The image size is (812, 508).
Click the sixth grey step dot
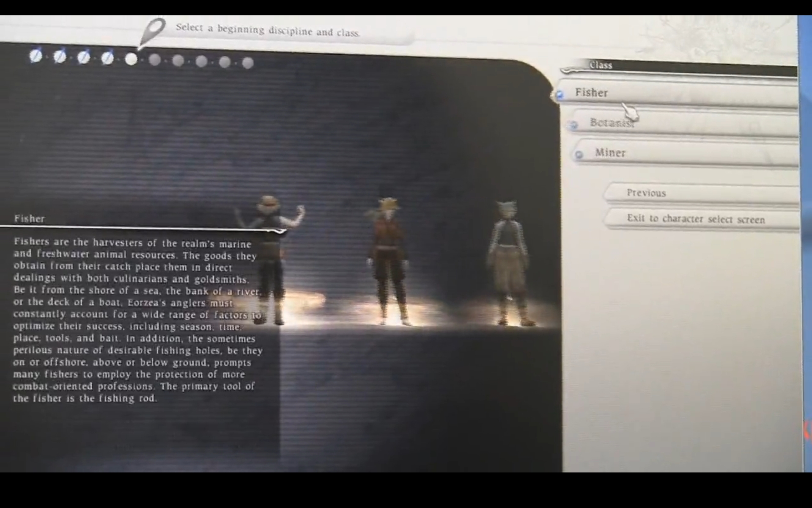point(155,60)
